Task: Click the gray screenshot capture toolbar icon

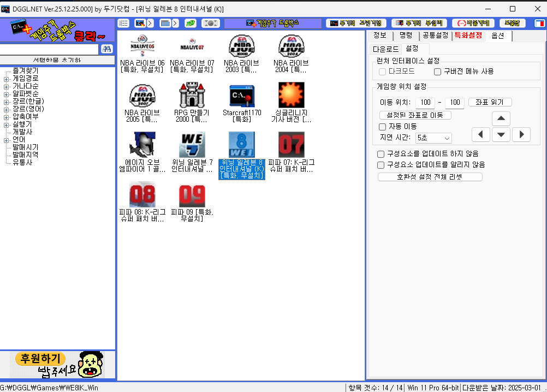Action: point(211,23)
